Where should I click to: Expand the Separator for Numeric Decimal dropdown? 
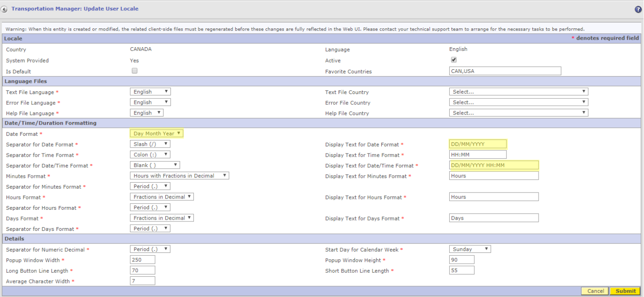coord(150,249)
